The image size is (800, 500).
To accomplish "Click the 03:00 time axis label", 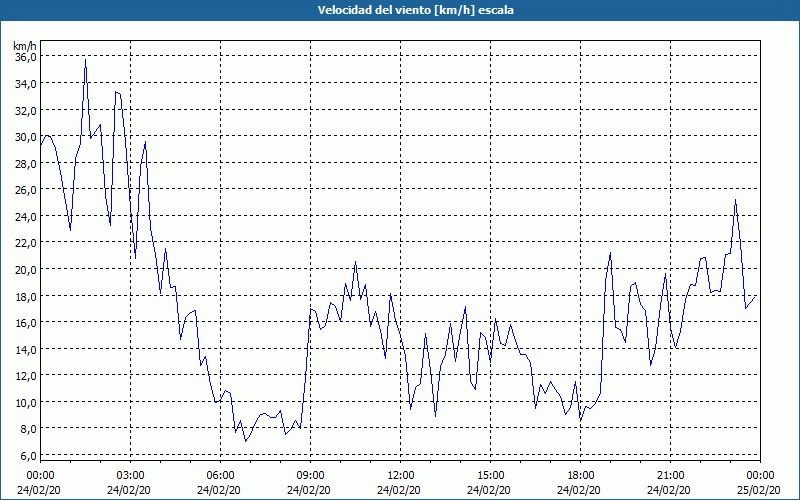I will coord(130,476).
